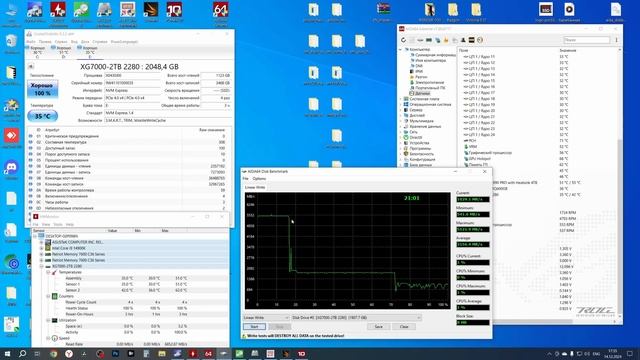The width and height of the screenshot is (640, 360).
Task: Switch to drive E: tab in CrystalDiskInfo
Action: pos(89,52)
